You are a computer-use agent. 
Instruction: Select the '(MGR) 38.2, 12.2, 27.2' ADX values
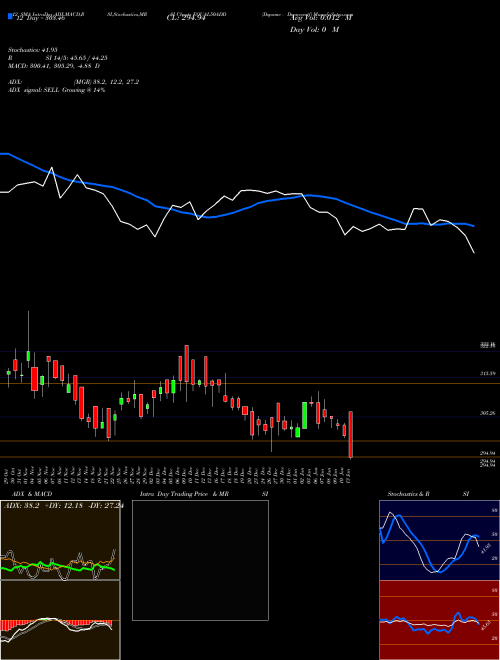point(106,82)
